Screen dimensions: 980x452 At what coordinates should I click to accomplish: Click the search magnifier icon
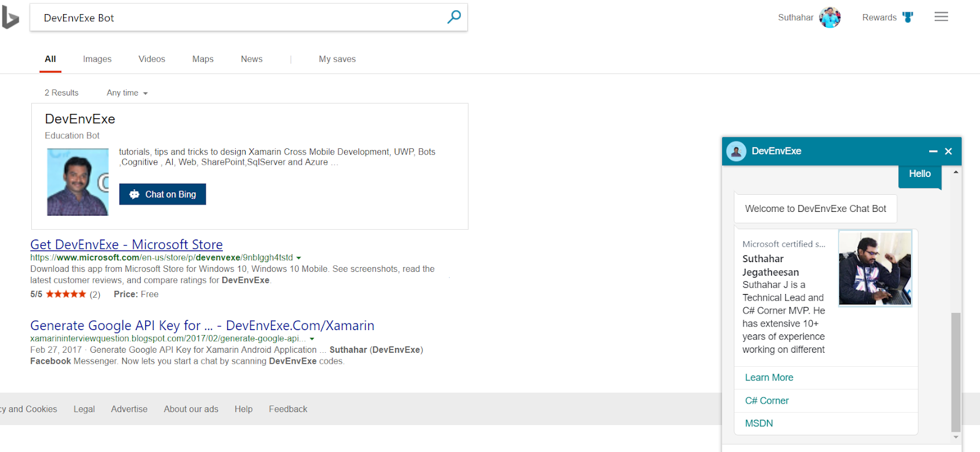(x=454, y=17)
